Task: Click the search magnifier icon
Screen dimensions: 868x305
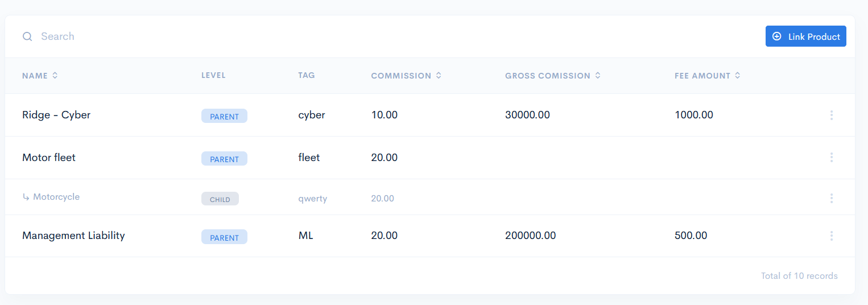Action: click(27, 36)
